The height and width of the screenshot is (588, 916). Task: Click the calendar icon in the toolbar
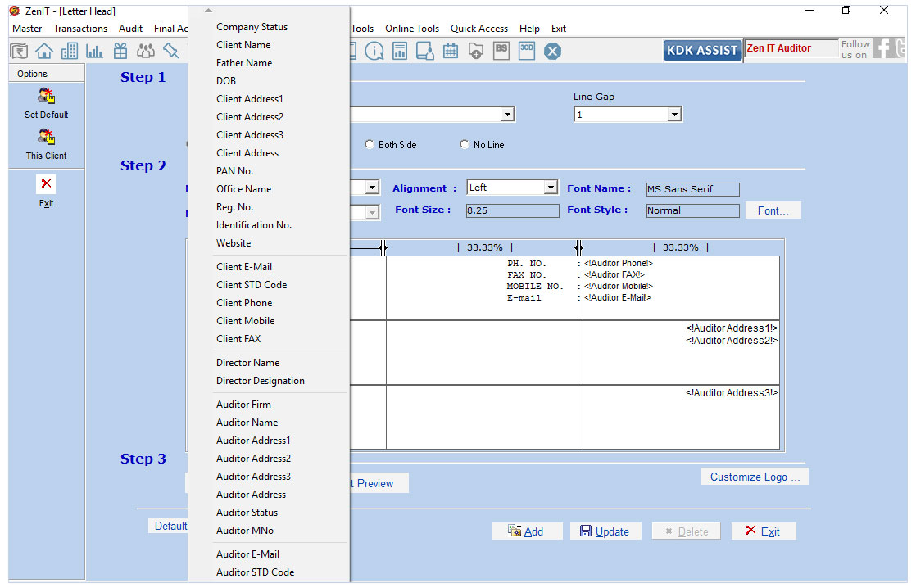point(450,51)
